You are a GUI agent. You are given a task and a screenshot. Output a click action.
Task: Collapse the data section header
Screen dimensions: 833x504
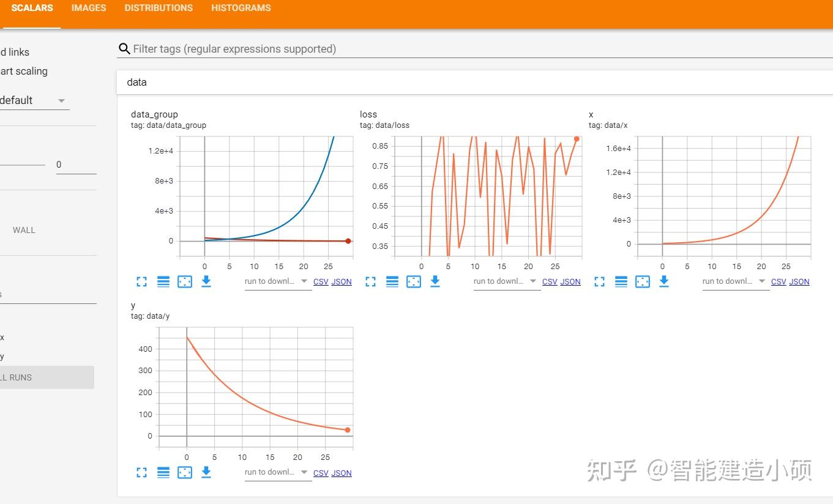136,82
